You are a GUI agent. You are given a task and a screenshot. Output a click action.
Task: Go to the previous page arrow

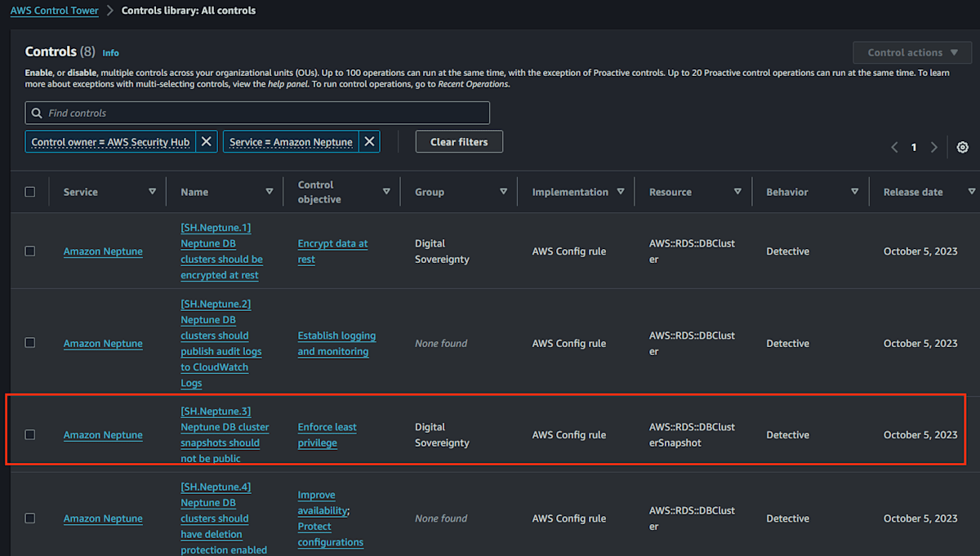click(x=894, y=147)
